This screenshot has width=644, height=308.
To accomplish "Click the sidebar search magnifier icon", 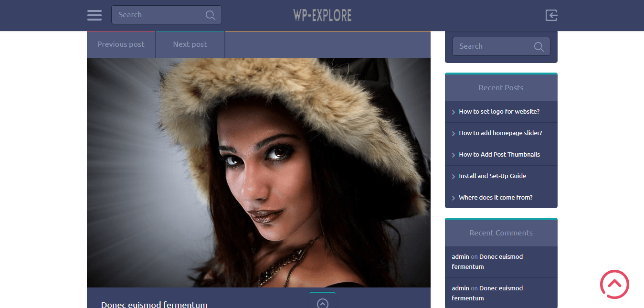I will click(x=539, y=47).
